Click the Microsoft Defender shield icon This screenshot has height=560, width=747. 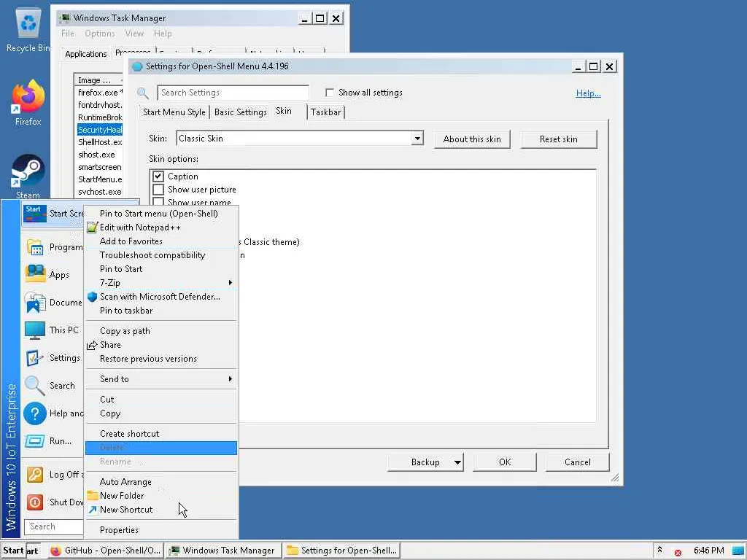pos(93,297)
